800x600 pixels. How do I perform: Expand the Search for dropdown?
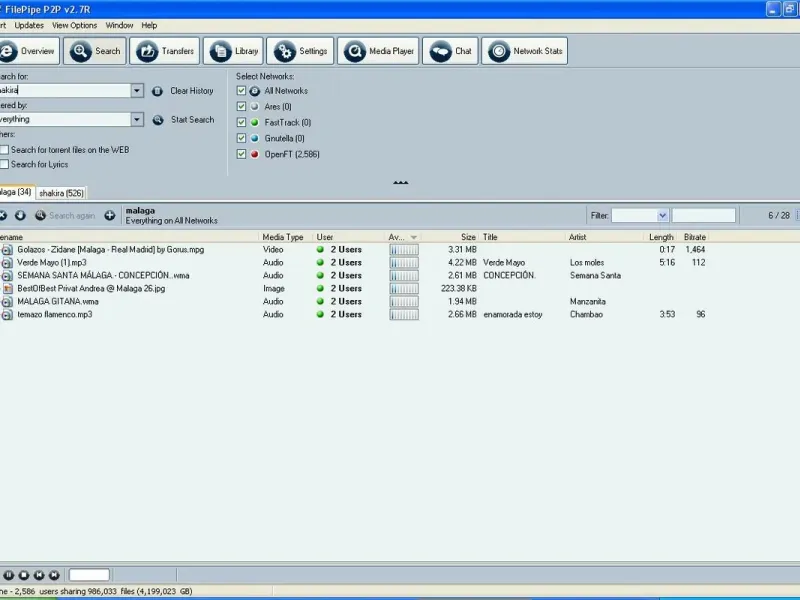click(137, 91)
